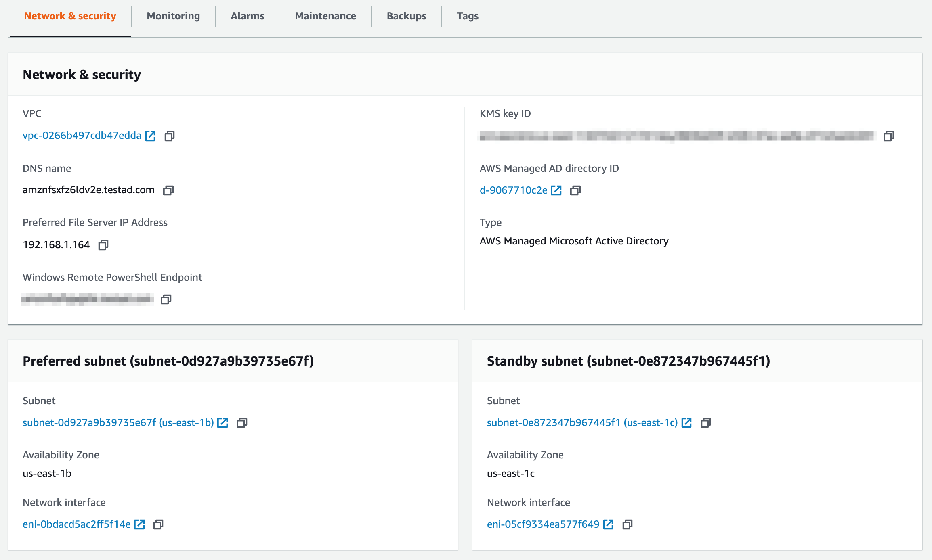Open subnet-0d927a9b39735e67f details
Viewport: 932px width, 560px height.
[x=119, y=423]
